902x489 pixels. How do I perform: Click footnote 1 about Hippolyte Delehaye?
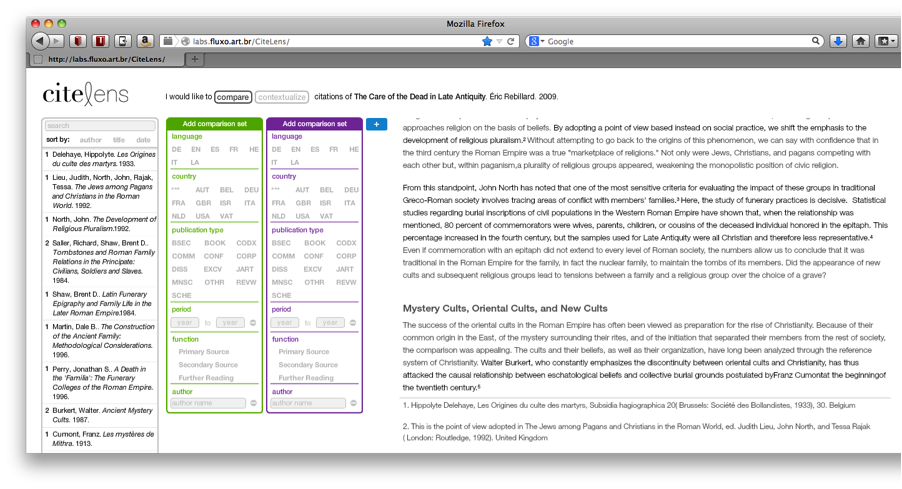pyautogui.click(x=629, y=406)
